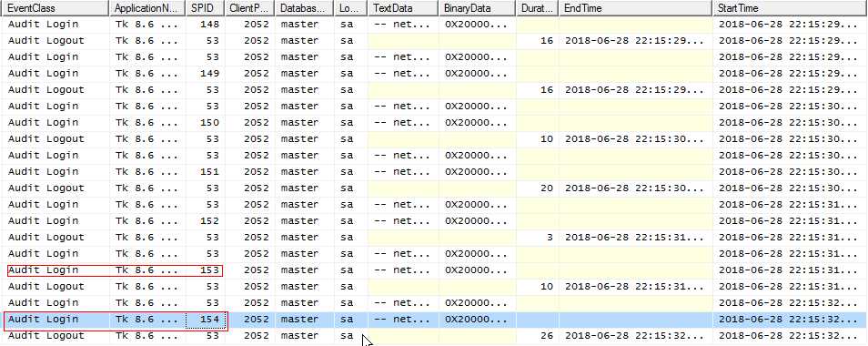Select the Audit Logout row with duration 26
868x346 pixels.
(433, 336)
